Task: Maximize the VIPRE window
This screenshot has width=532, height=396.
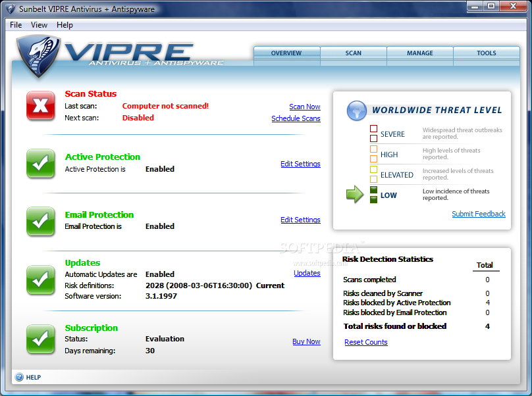Action: click(491, 6)
